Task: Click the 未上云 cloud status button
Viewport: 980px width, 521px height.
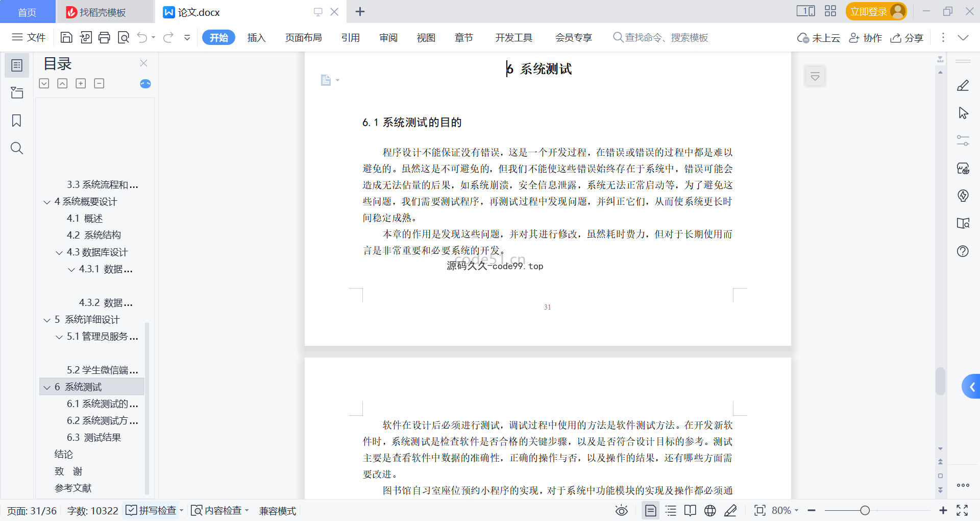Action: 818,38
